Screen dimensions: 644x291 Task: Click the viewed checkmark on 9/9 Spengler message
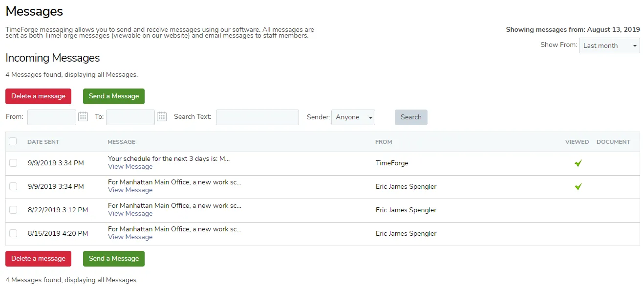pyautogui.click(x=578, y=187)
